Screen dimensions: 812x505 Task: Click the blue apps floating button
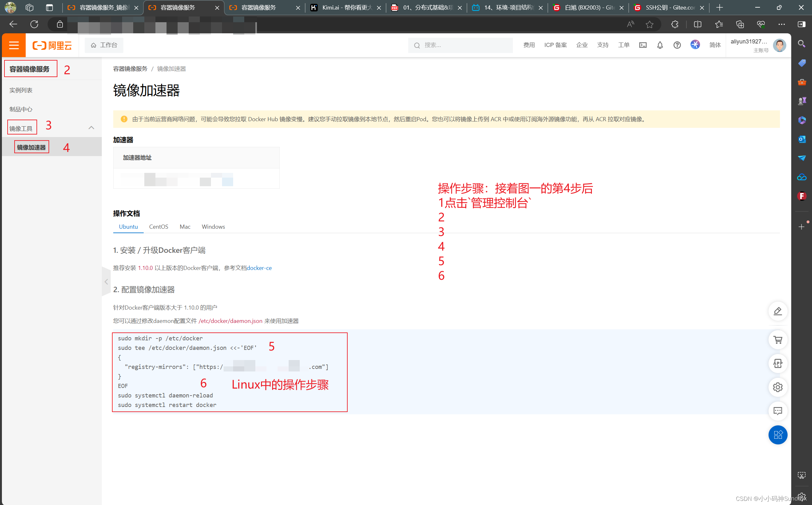coord(778,435)
